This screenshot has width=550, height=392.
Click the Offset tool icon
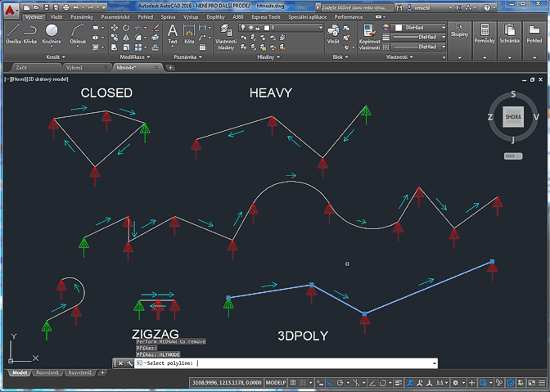tap(156, 47)
